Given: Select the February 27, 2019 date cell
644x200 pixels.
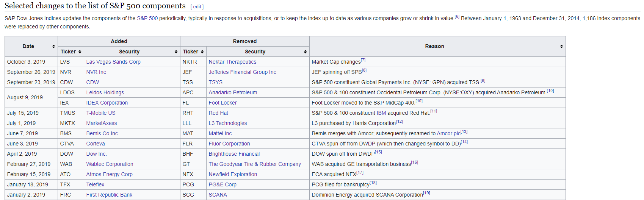Looking at the screenshot, I should 31,164.
